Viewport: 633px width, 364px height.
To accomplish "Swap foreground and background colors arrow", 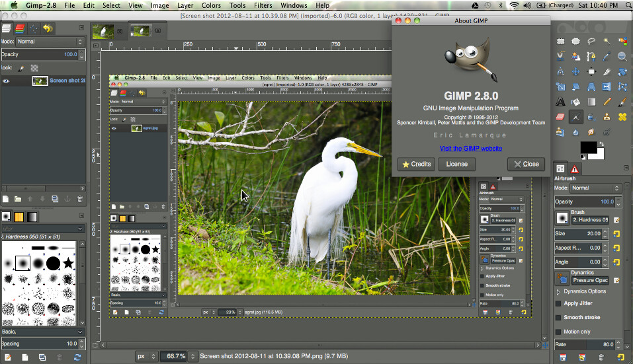I will pyautogui.click(x=601, y=144).
